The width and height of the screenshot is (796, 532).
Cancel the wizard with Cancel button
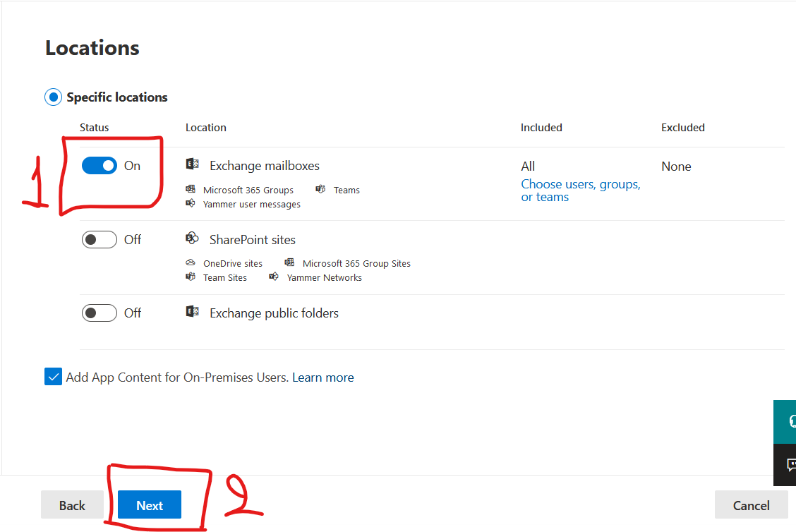point(752,505)
